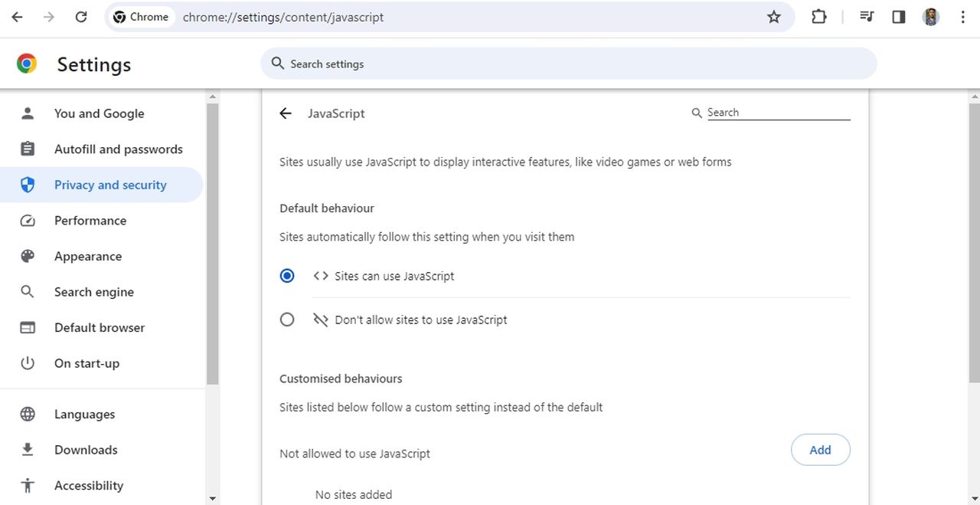Select 'Don't allow sites to use JavaScript'
The height and width of the screenshot is (505, 980).
click(287, 320)
